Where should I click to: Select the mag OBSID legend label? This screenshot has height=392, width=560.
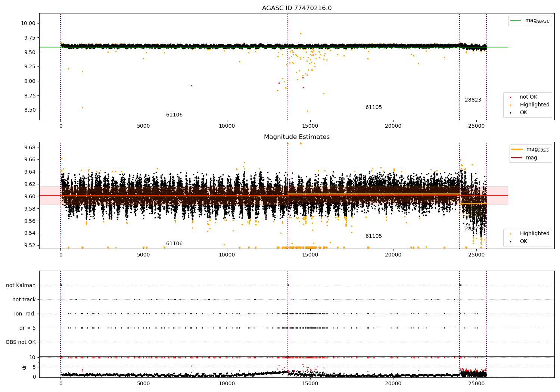point(538,149)
